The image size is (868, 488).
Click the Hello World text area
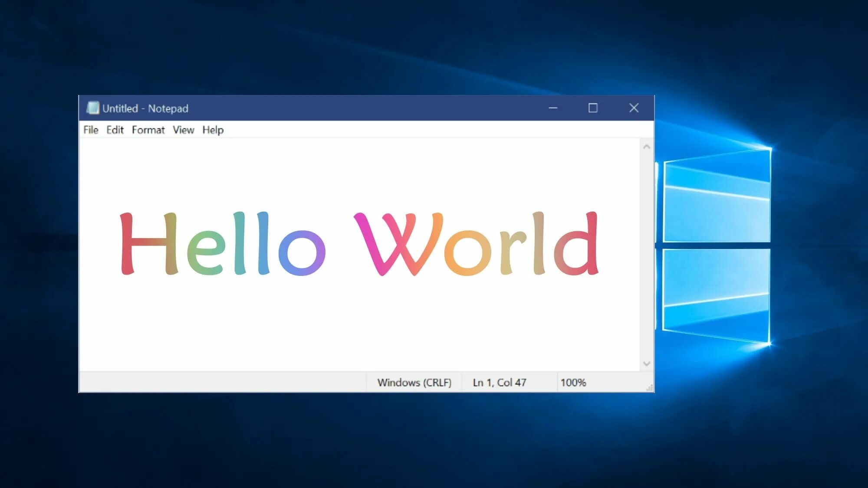click(x=360, y=255)
